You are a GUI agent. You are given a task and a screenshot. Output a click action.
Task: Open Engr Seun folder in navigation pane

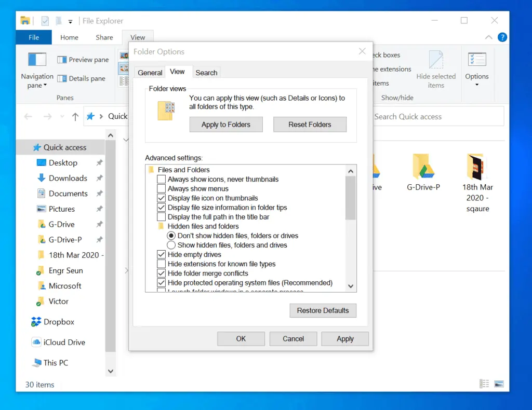click(66, 270)
